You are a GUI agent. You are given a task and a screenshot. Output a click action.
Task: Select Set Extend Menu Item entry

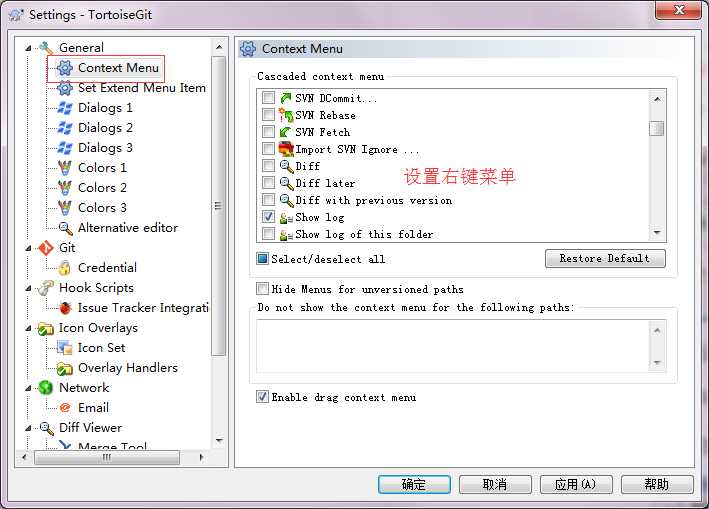[142, 88]
